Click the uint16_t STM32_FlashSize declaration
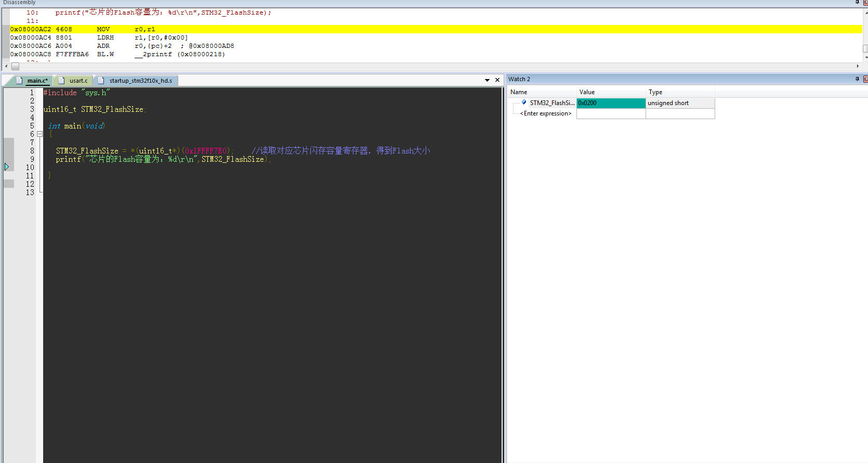The height and width of the screenshot is (463, 868). 95,109
